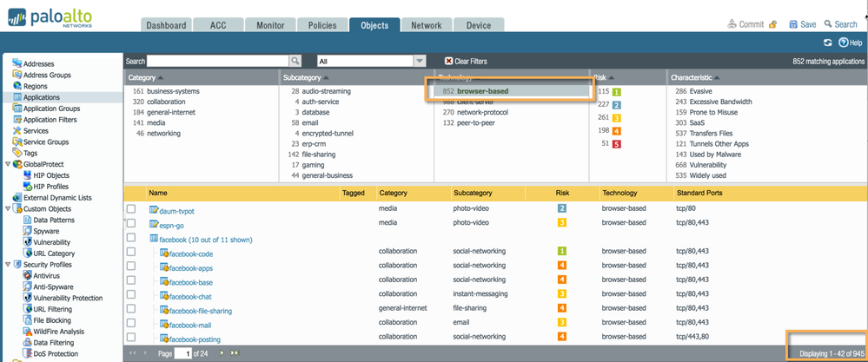Switch to the Policies tab
The height and width of the screenshot is (362, 868).
pyautogui.click(x=322, y=25)
